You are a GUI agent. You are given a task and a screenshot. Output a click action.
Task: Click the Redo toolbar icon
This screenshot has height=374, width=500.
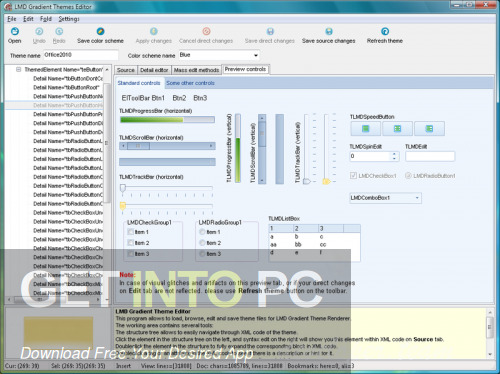coord(59,31)
